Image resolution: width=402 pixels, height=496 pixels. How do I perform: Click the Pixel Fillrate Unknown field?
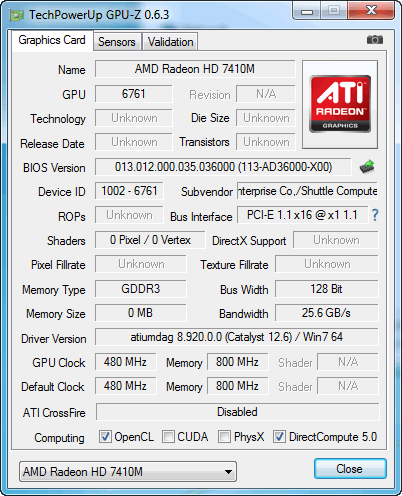pyautogui.click(x=141, y=264)
